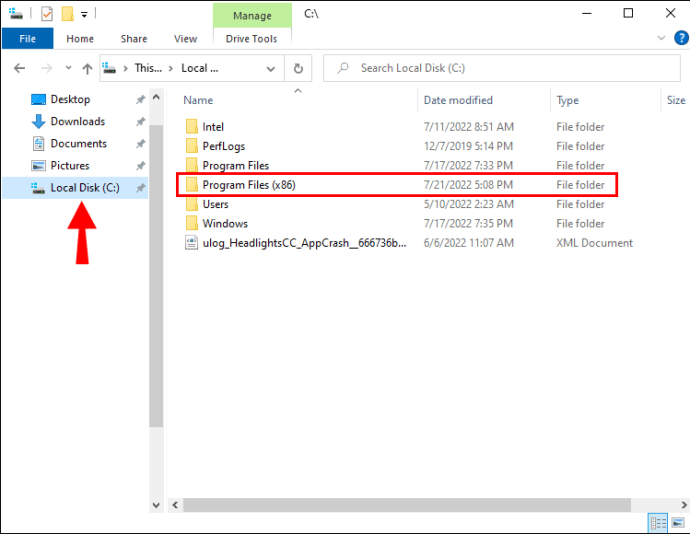Viewport: 690px width, 534px height.
Task: Open the address bar history dropdown
Action: 271,69
